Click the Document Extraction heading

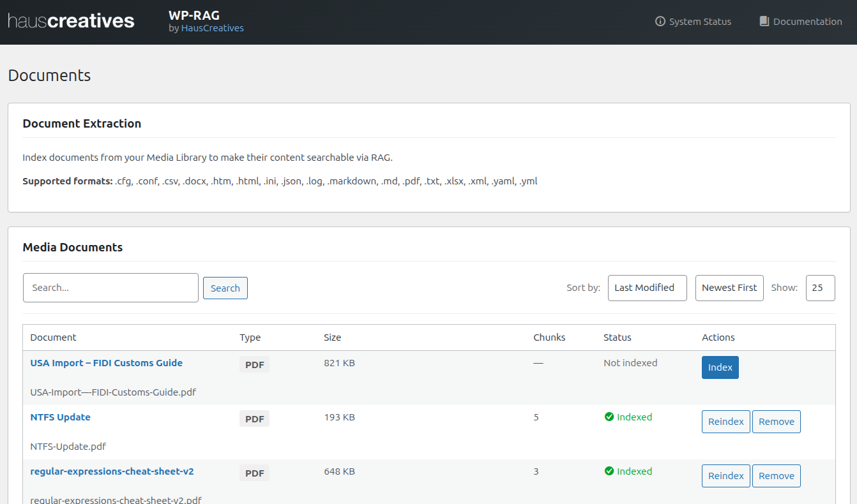tap(82, 124)
